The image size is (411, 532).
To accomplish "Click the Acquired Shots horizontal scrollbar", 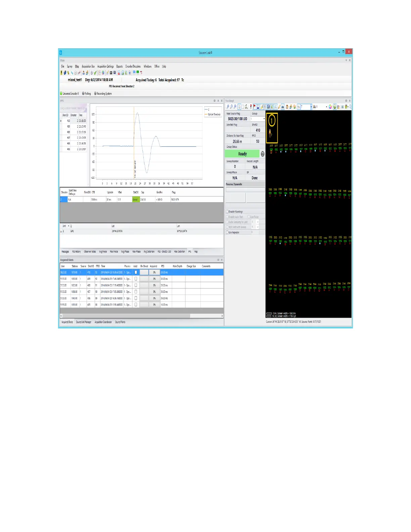I will [x=126, y=316].
